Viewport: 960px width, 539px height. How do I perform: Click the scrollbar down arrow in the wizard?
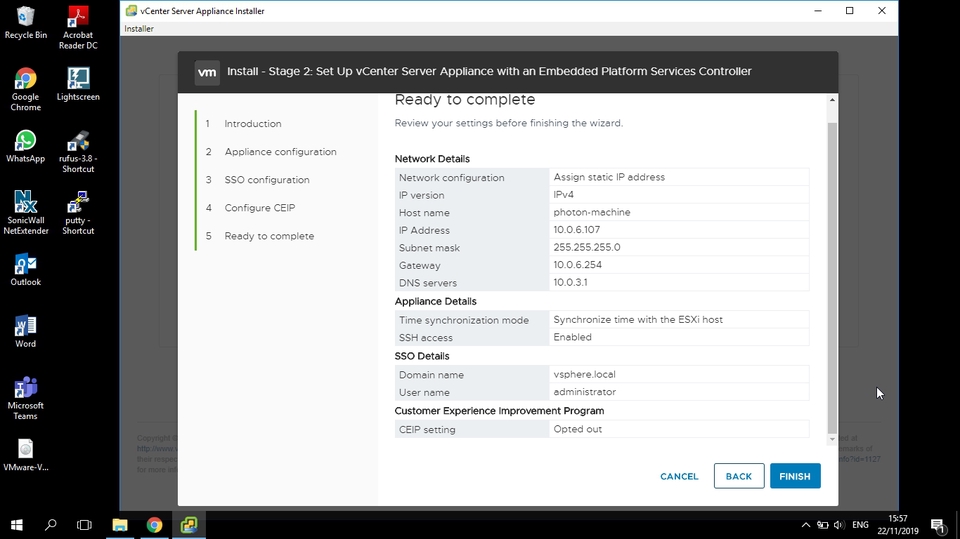coord(832,439)
